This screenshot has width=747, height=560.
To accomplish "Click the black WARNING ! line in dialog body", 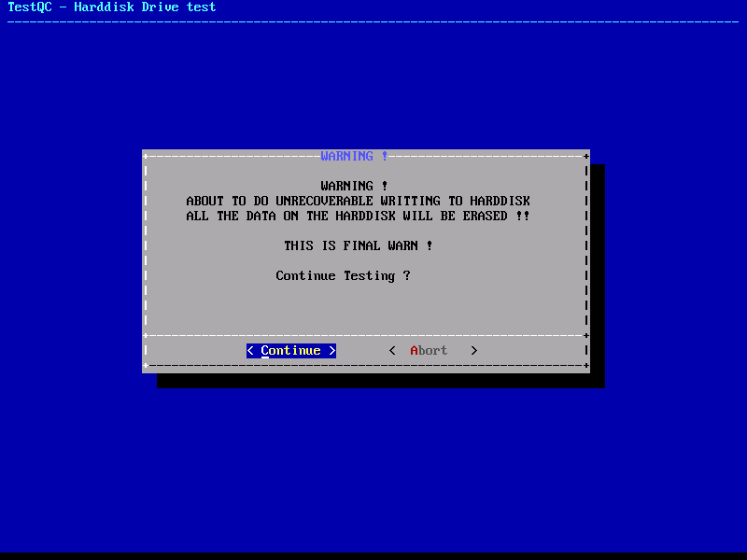I will click(x=354, y=186).
